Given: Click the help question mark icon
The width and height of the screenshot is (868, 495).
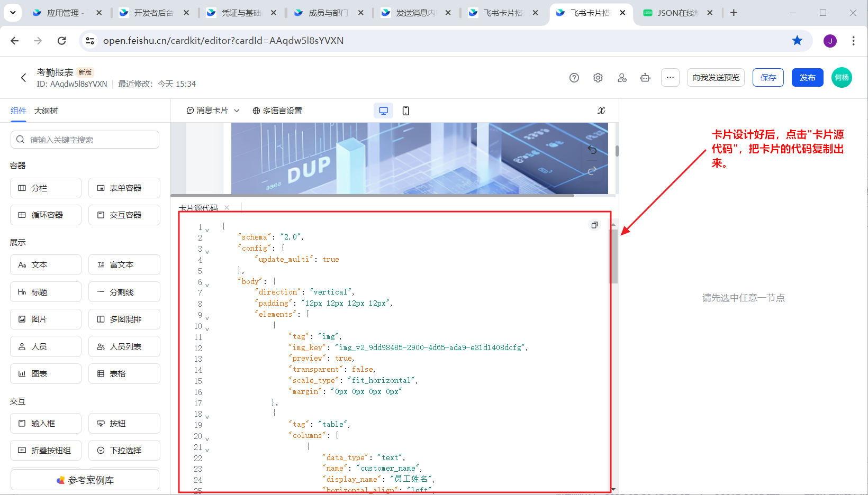Looking at the screenshot, I should [x=574, y=78].
